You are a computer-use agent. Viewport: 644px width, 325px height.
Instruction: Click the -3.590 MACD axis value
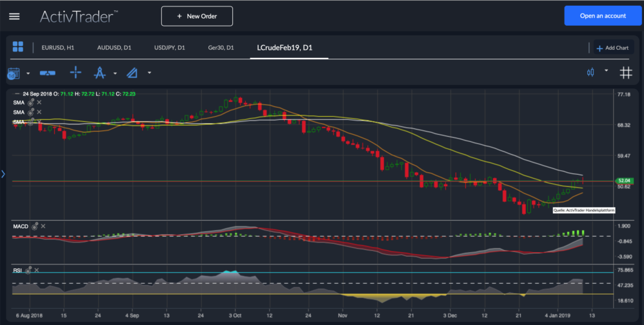click(624, 257)
